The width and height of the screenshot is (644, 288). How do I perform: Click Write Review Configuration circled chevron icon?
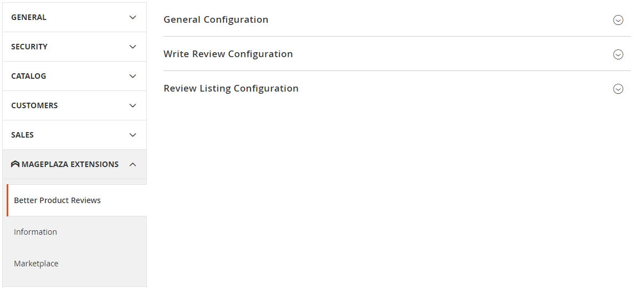click(618, 54)
